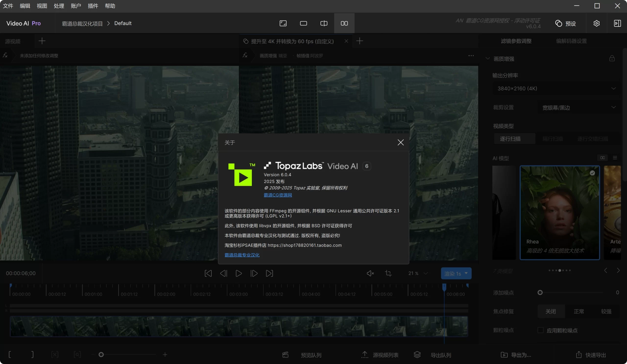Open the 渲染 1s dropdown arrow
This screenshot has width=627, height=364.
tap(466, 273)
